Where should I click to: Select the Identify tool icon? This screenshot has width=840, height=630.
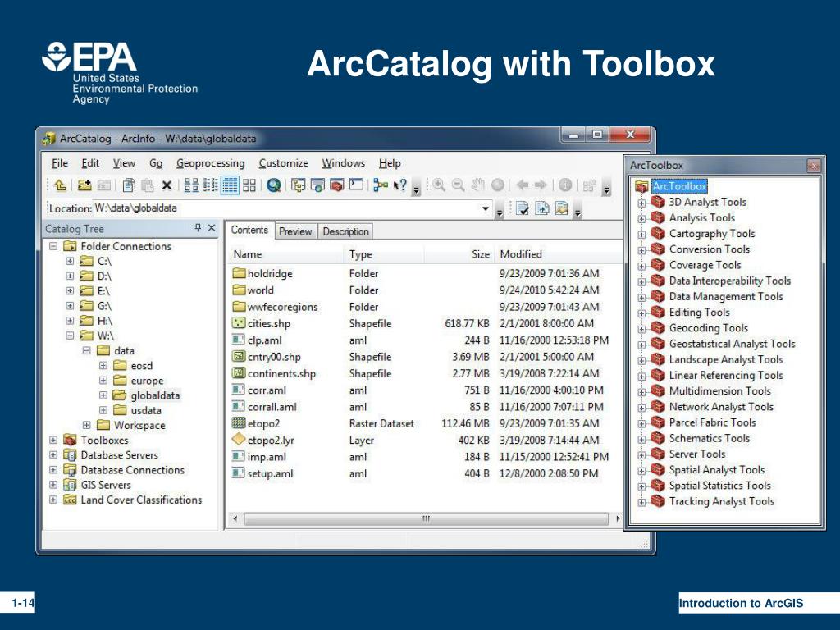point(565,185)
